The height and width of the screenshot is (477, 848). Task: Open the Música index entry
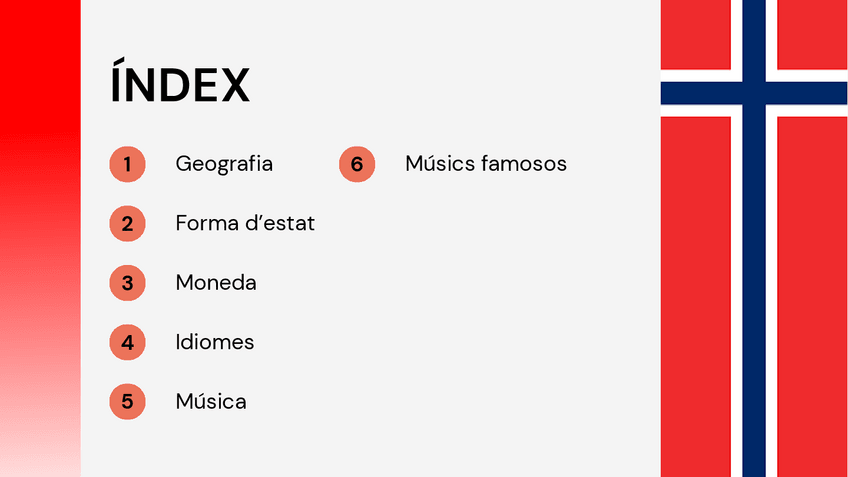pos(211,402)
